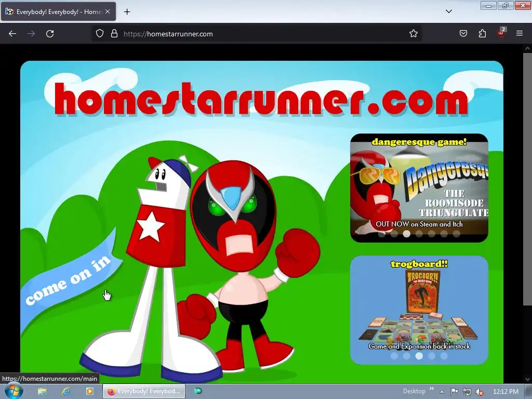Select the Everybody! Everybody! browser tab
Image resolution: width=532 pixels, height=399 pixels.
coord(58,11)
